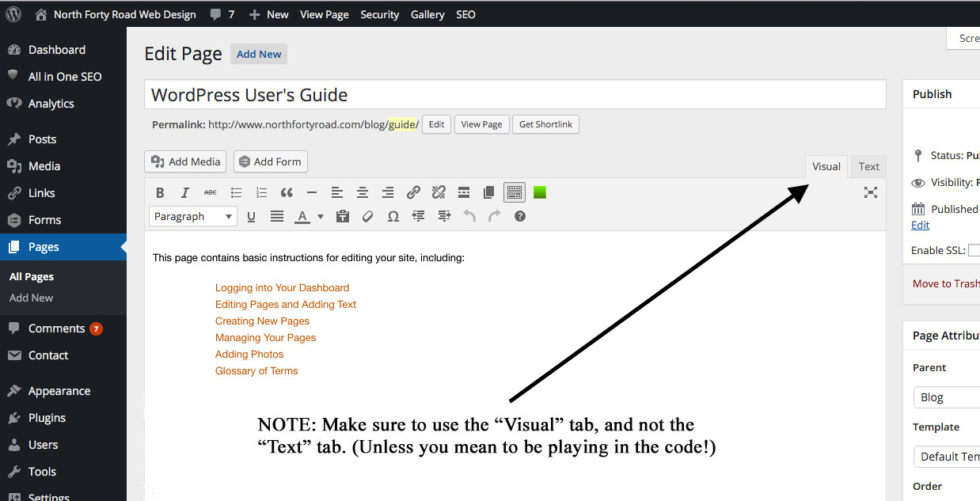Increase the indent

pyautogui.click(x=444, y=216)
